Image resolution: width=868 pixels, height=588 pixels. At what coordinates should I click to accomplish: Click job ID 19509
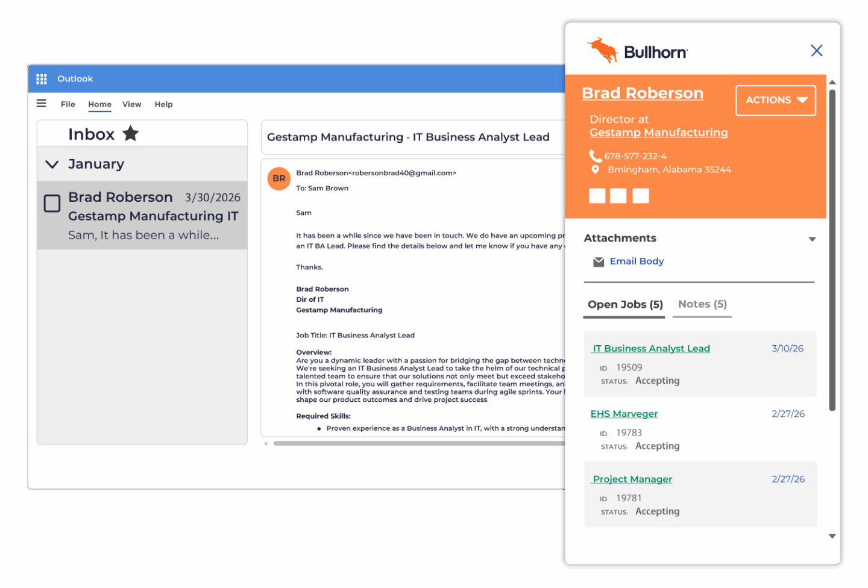[x=629, y=367]
